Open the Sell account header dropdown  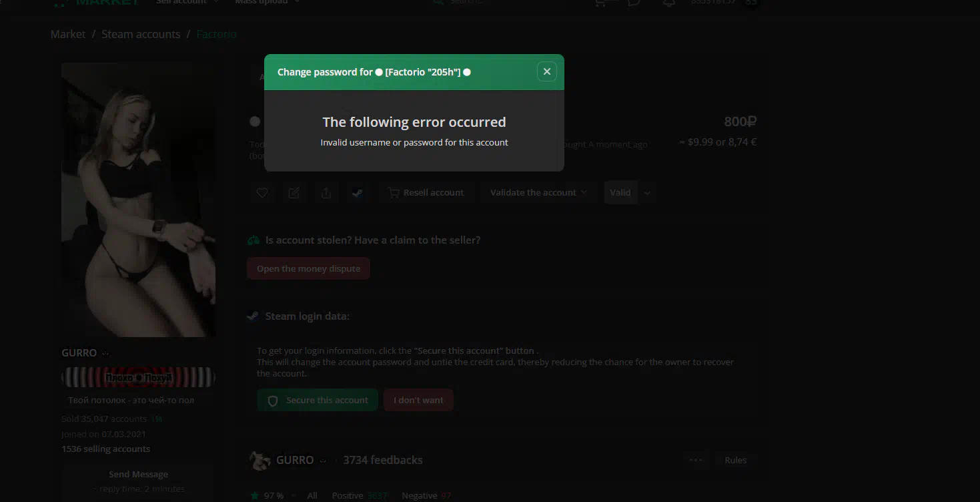[x=187, y=2]
